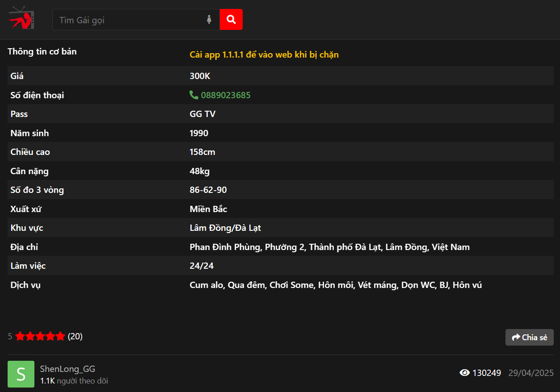Viewport: 560px width, 392px height.
Task: Click the red TV site logo
Action: tap(21, 18)
